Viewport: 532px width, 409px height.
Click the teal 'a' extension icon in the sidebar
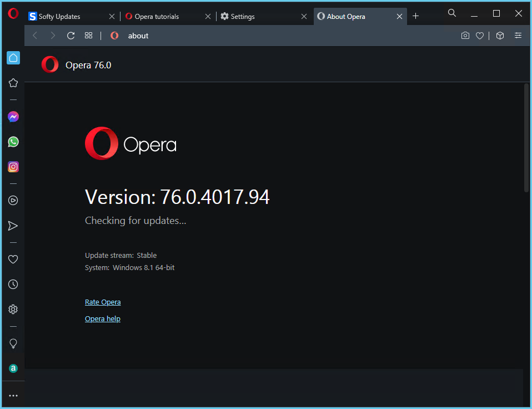[x=13, y=368]
